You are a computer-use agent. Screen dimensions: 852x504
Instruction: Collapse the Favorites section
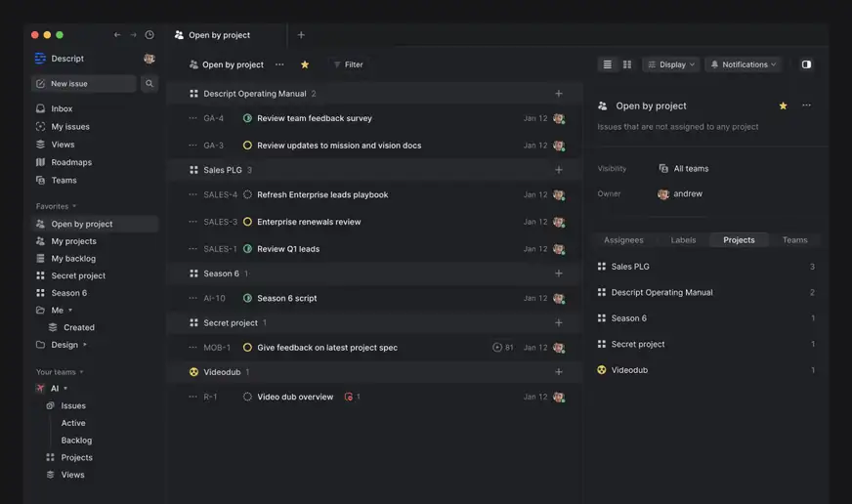pos(56,206)
